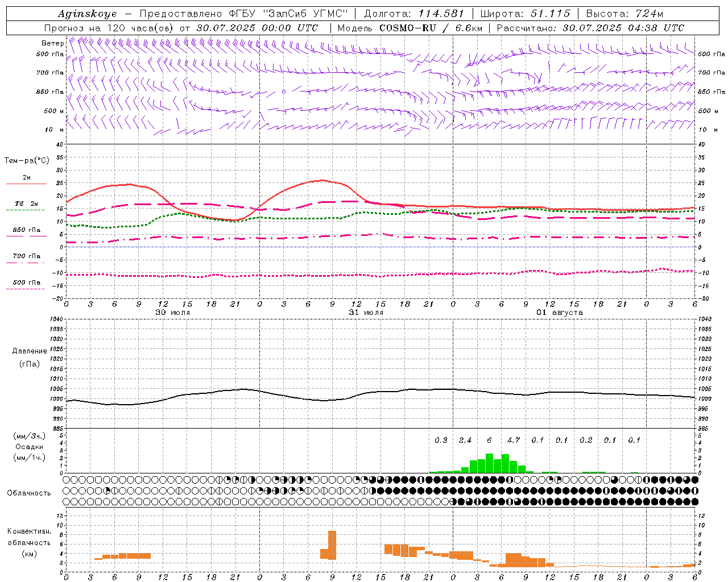The width and height of the screenshot is (728, 582).
Task: Click the tallest orange convective cloud bar
Action: coord(332,545)
